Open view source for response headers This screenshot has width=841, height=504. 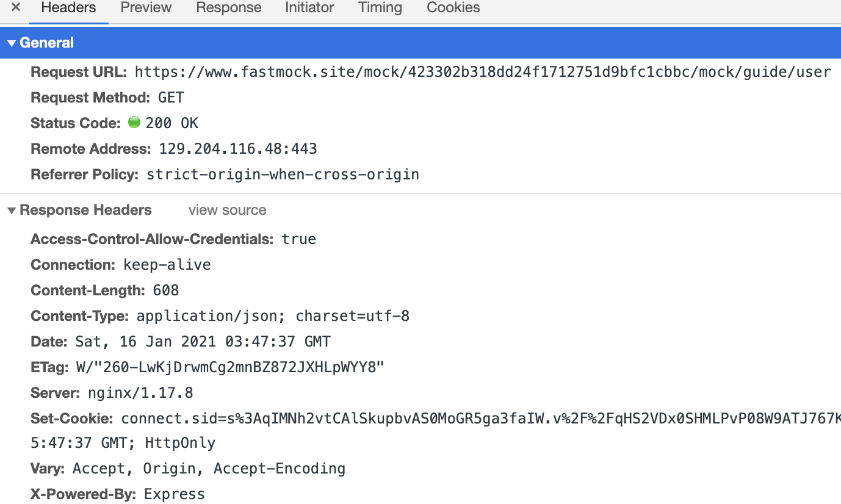(227, 210)
